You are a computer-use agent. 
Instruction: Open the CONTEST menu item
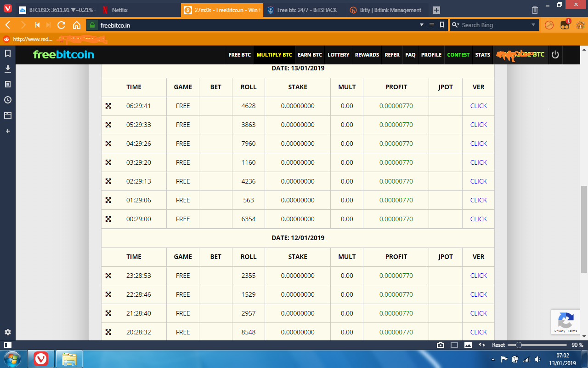[458, 55]
